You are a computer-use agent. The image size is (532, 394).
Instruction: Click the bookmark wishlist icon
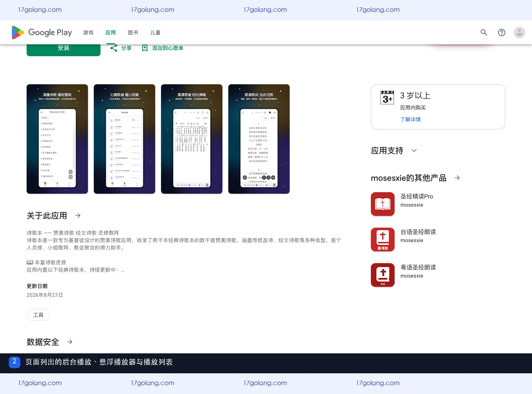[x=145, y=48]
